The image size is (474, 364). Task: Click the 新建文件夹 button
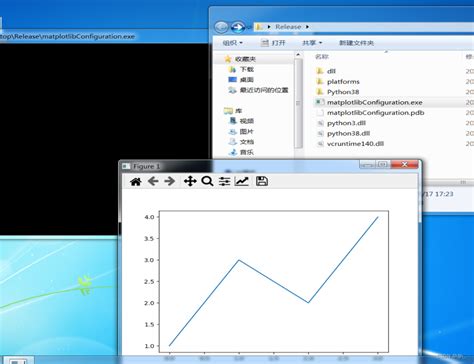[x=356, y=43]
